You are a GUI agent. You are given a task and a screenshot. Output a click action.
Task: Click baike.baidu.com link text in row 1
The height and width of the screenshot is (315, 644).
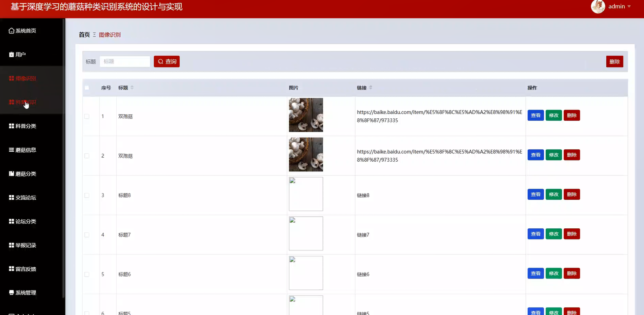click(x=439, y=116)
